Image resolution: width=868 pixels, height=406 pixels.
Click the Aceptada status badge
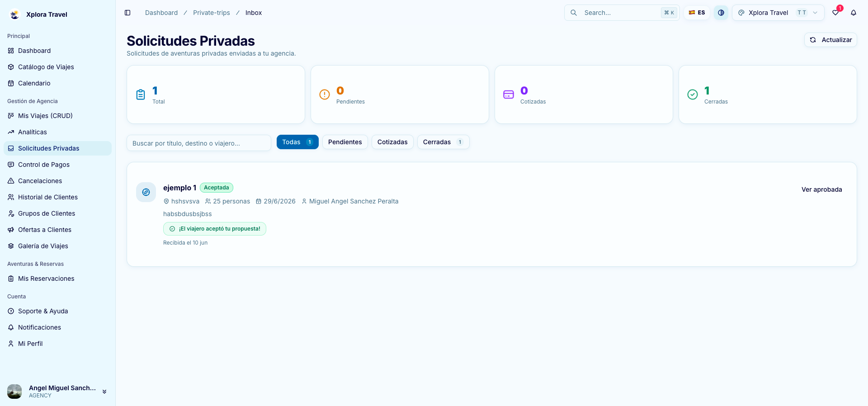[217, 188]
